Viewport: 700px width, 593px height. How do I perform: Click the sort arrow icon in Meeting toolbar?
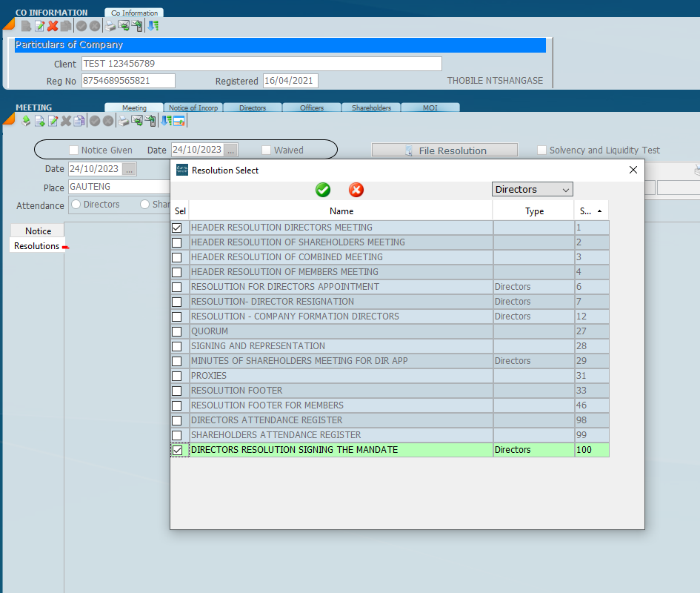point(166,121)
